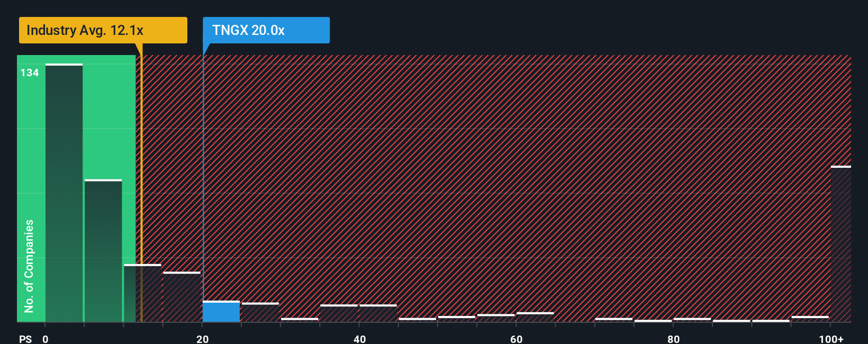Click the TNGX 20.0x label
868x344 pixels.
click(x=266, y=30)
